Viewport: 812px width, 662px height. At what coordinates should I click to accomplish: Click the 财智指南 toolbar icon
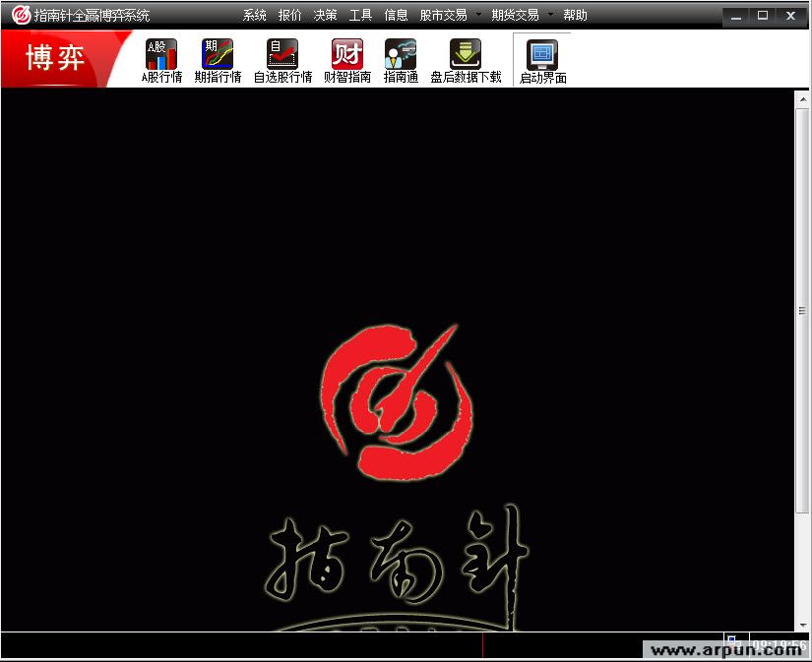click(x=346, y=60)
